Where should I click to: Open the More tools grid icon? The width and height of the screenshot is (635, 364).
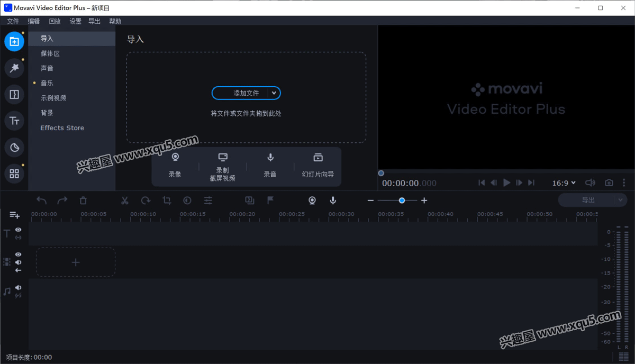14,174
